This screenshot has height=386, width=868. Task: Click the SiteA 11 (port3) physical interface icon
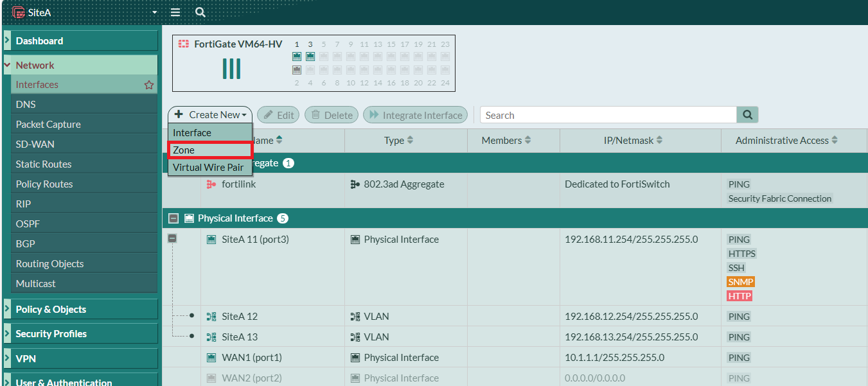click(x=211, y=240)
